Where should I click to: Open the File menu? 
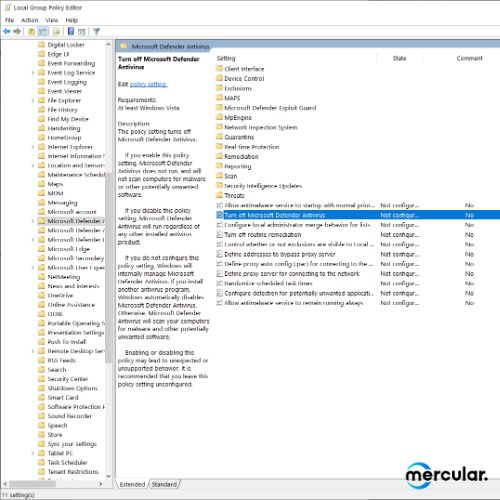[9, 20]
